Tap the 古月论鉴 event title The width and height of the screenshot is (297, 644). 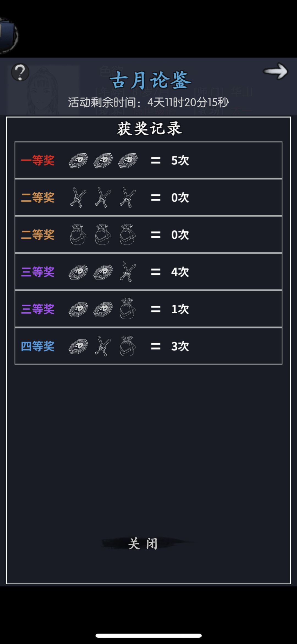click(x=150, y=80)
